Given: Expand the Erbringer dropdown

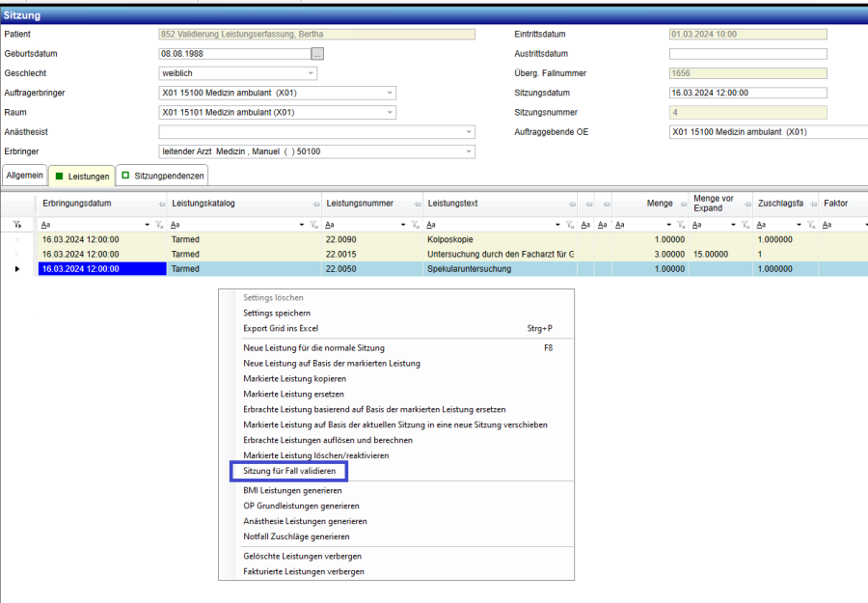Looking at the screenshot, I should pyautogui.click(x=469, y=151).
